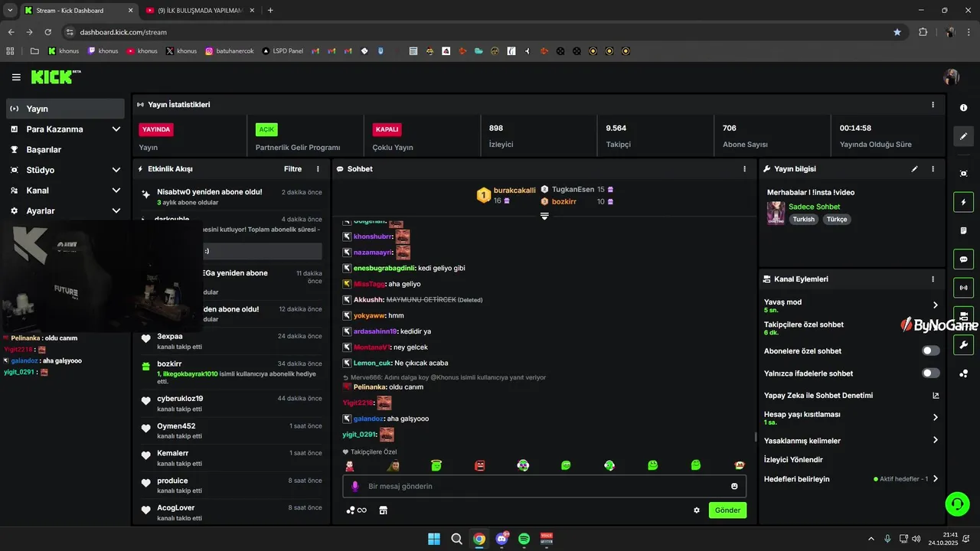This screenshot has width=980, height=551.
Task: Open Sohbet panel three-dot options
Action: [x=744, y=169]
